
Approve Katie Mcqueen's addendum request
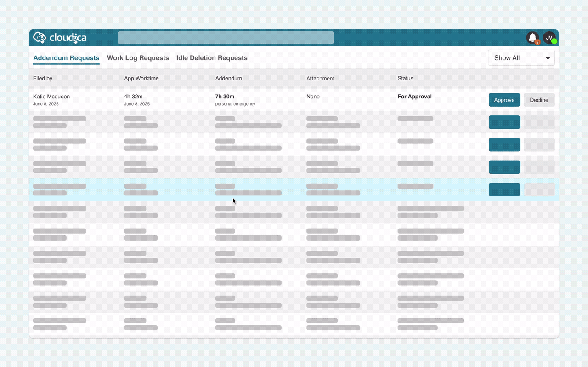point(504,100)
